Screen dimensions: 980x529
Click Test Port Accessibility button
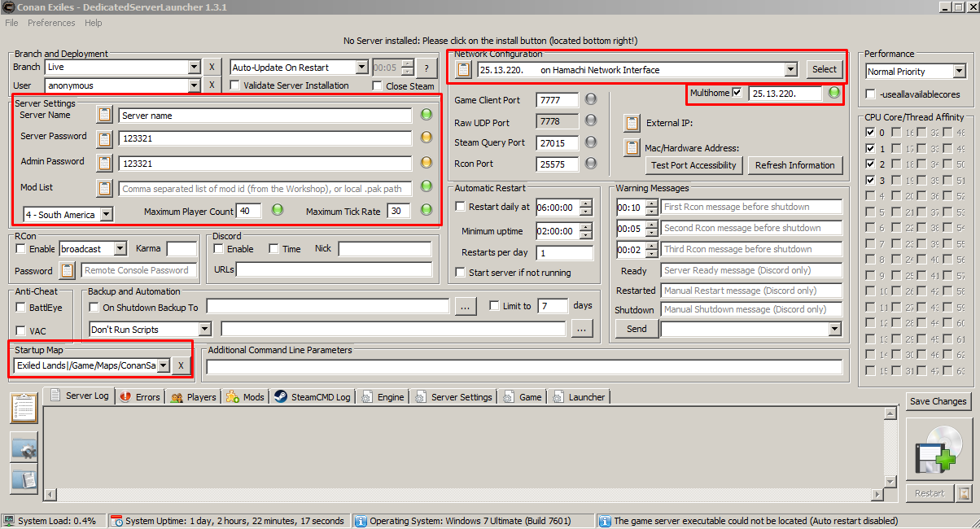click(693, 165)
